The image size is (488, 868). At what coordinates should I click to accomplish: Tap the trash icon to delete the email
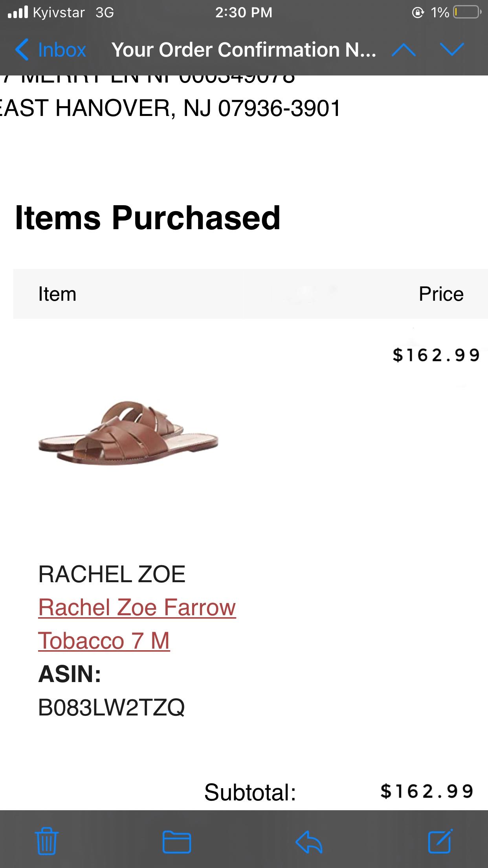[47, 842]
